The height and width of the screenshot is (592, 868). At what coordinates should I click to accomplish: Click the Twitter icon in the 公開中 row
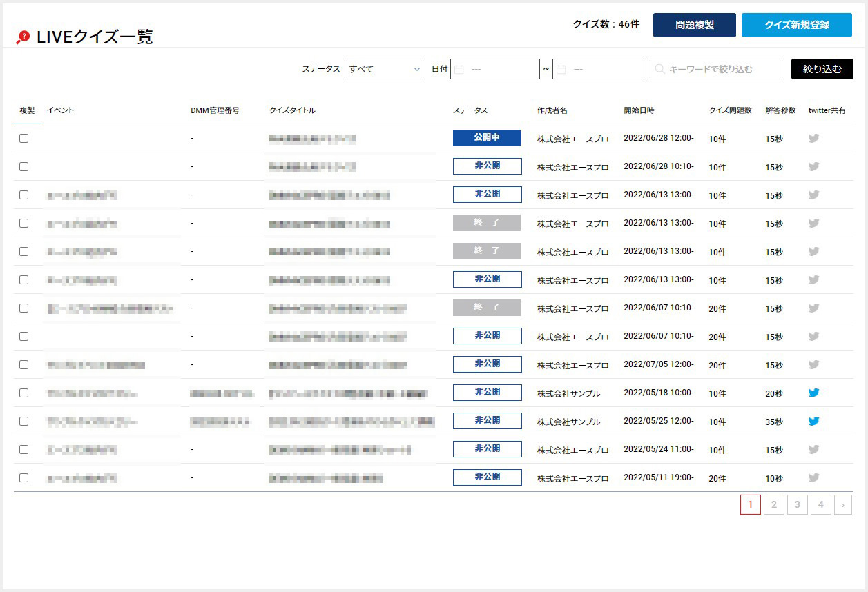coord(814,138)
